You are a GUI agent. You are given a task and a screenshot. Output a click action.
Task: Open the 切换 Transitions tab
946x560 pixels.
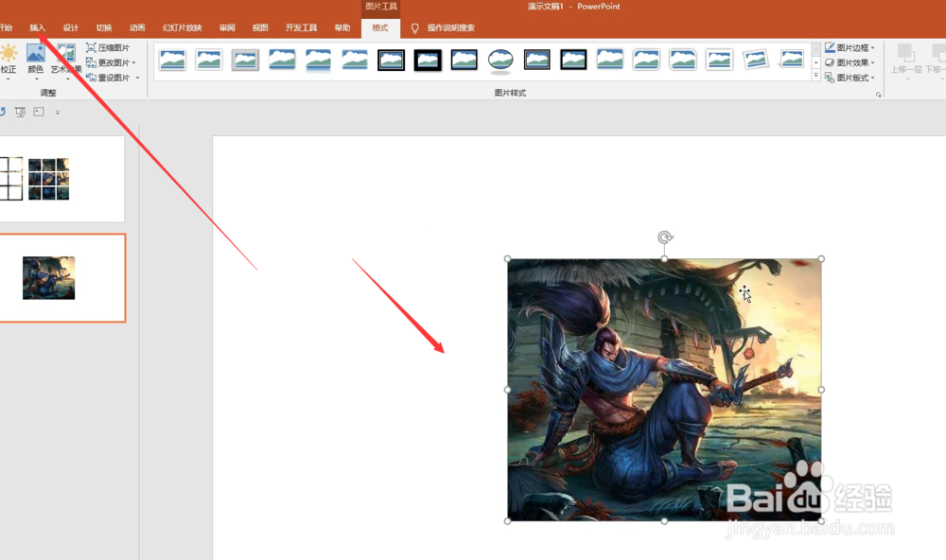pos(104,27)
